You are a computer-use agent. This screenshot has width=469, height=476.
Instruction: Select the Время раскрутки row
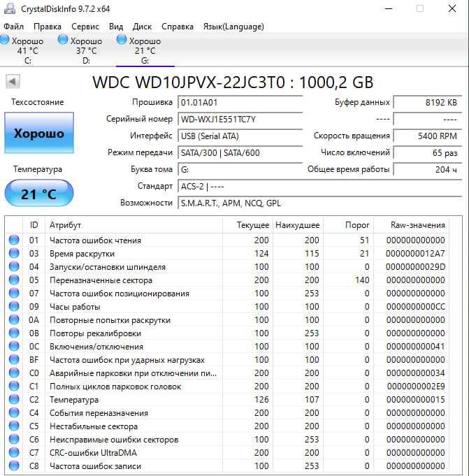coord(227,253)
